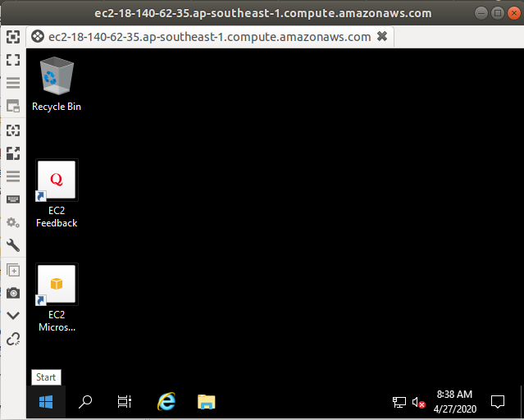The width and height of the screenshot is (524, 420).
Task: Toggle scaled mode icon in sidebar
Action: point(13,153)
